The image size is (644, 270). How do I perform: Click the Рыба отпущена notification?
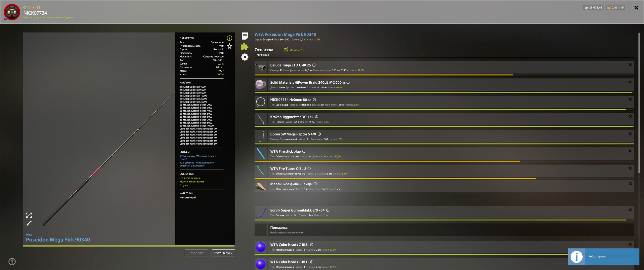pyautogui.click(x=603, y=257)
